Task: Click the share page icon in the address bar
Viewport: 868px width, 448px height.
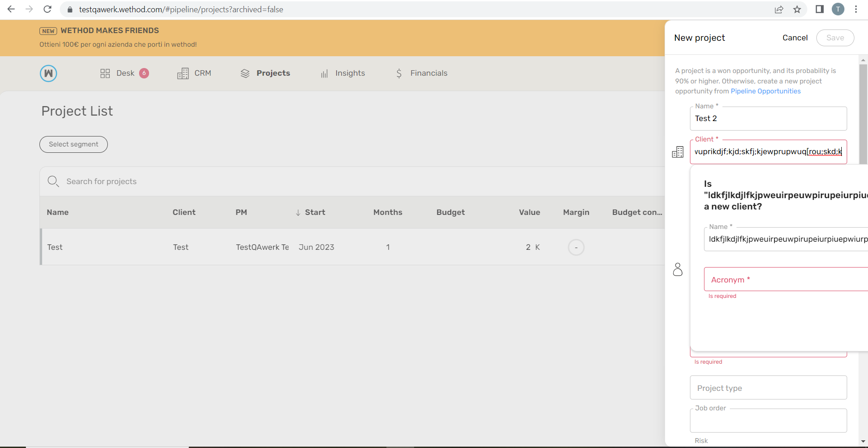Action: [x=779, y=9]
